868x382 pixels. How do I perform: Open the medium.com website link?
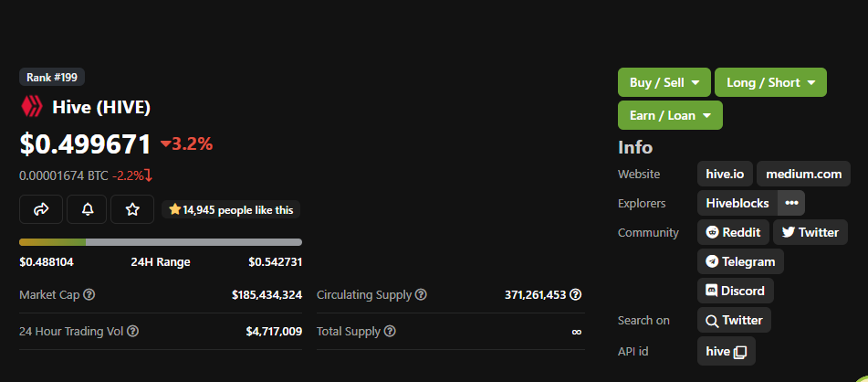pyautogui.click(x=803, y=174)
